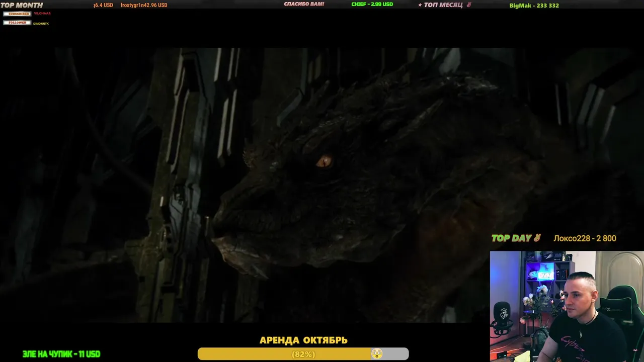Click the FOLLOWER badge label
This screenshot has width=644, height=362.
(x=17, y=23)
